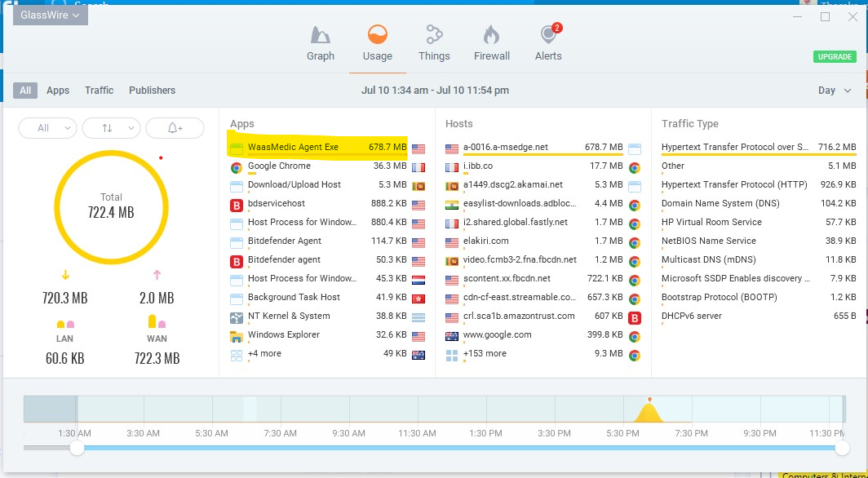This screenshot has height=478, width=868.
Task: Open Alerts with 2 notifications
Action: [550, 34]
